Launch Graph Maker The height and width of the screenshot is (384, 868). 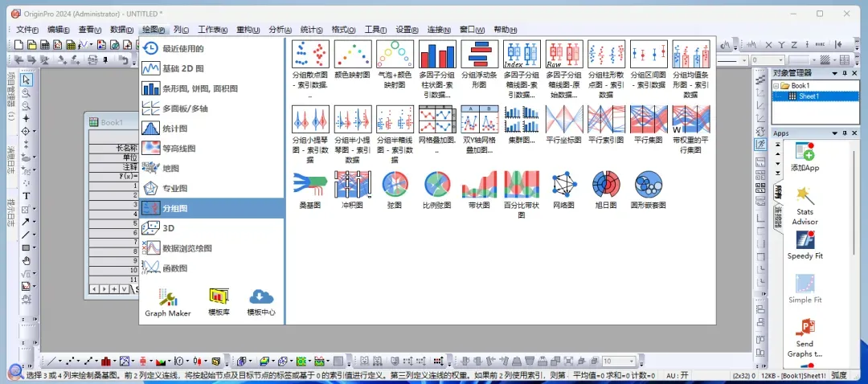168,302
